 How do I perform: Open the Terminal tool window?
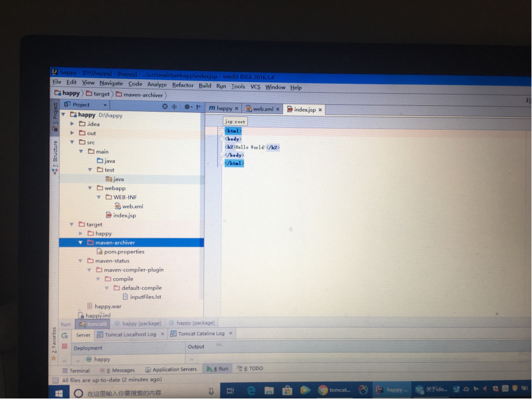pyautogui.click(x=77, y=370)
